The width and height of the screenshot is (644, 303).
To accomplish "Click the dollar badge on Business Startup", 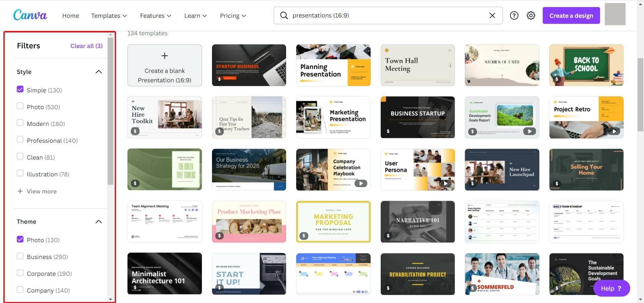I will pyautogui.click(x=388, y=131).
